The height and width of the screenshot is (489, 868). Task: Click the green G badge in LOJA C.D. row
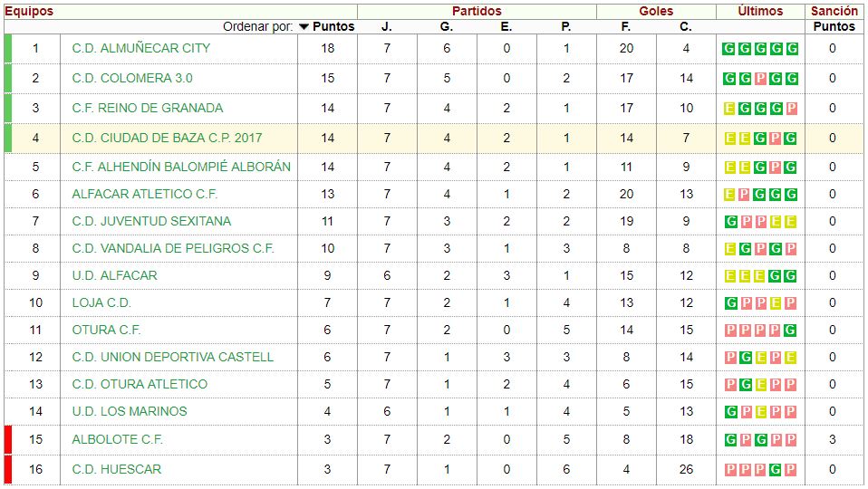(729, 303)
